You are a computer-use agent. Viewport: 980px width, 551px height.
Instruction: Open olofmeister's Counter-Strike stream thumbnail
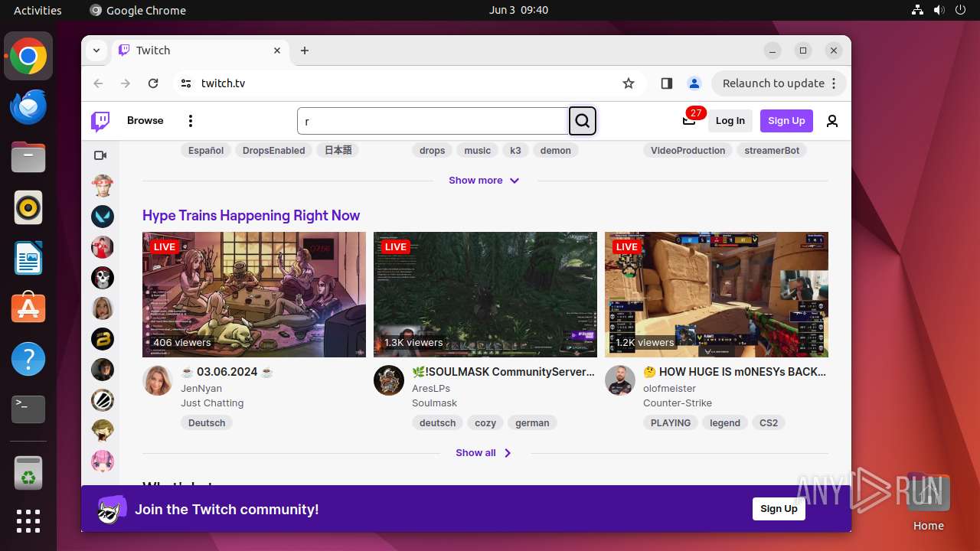click(x=717, y=295)
